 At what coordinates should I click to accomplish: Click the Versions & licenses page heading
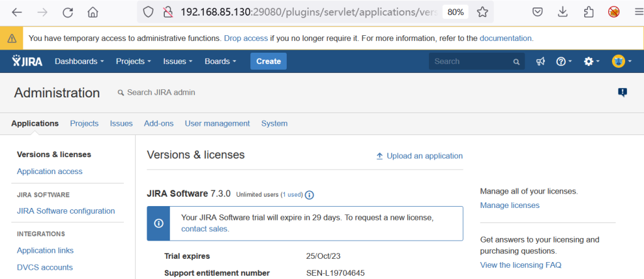click(x=196, y=155)
